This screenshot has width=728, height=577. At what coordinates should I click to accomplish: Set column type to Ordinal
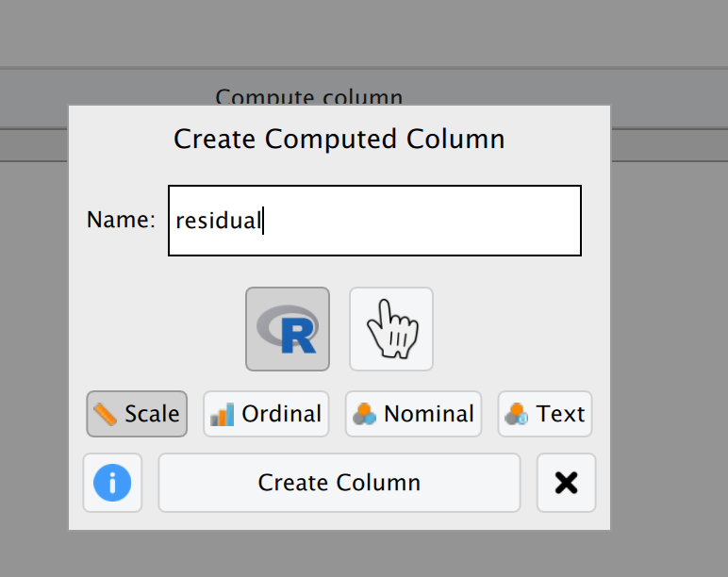pyautogui.click(x=266, y=414)
